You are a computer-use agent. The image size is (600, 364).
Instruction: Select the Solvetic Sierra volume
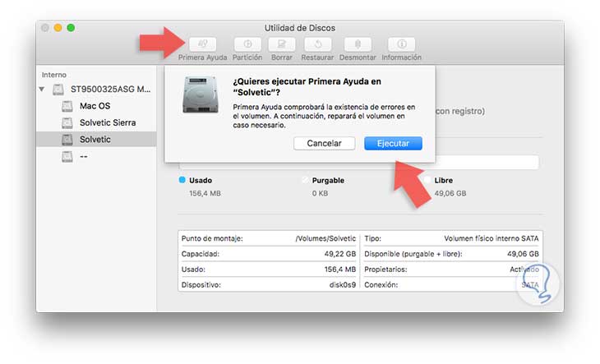click(108, 122)
